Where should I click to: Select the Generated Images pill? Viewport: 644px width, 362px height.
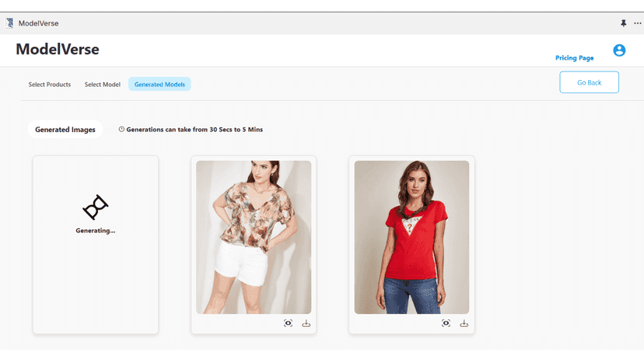(65, 129)
